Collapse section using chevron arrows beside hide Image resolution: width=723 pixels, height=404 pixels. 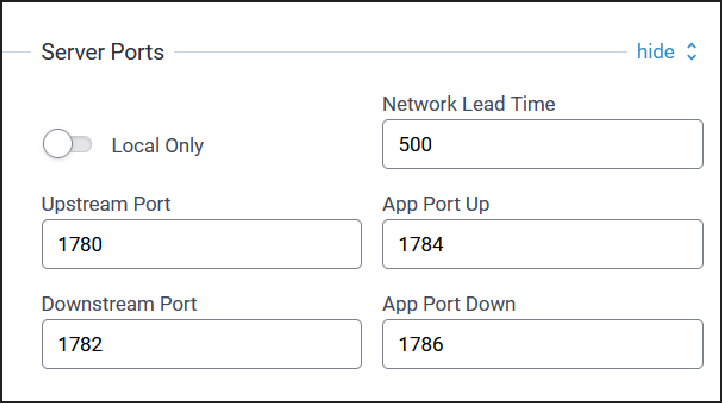(691, 52)
